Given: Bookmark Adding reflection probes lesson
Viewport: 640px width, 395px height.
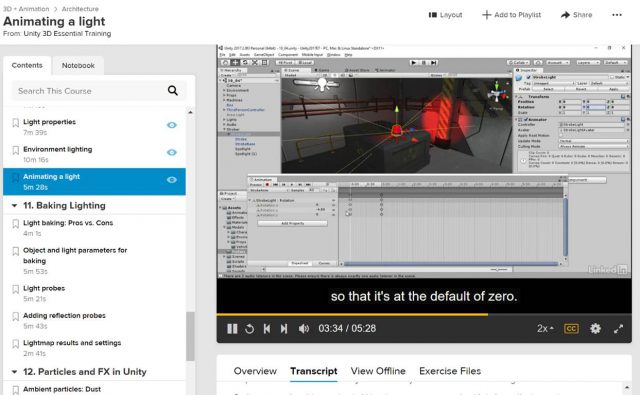Looking at the screenshot, I should pyautogui.click(x=16, y=316).
